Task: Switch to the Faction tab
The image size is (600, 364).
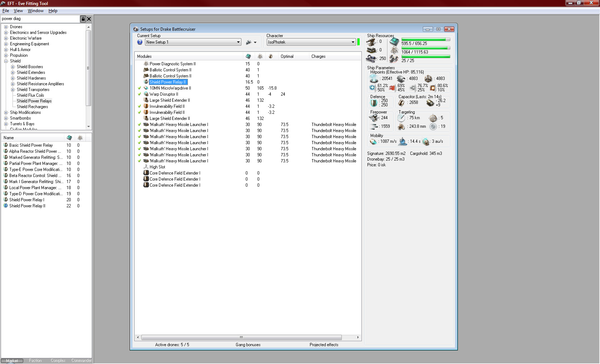Action: coord(35,361)
